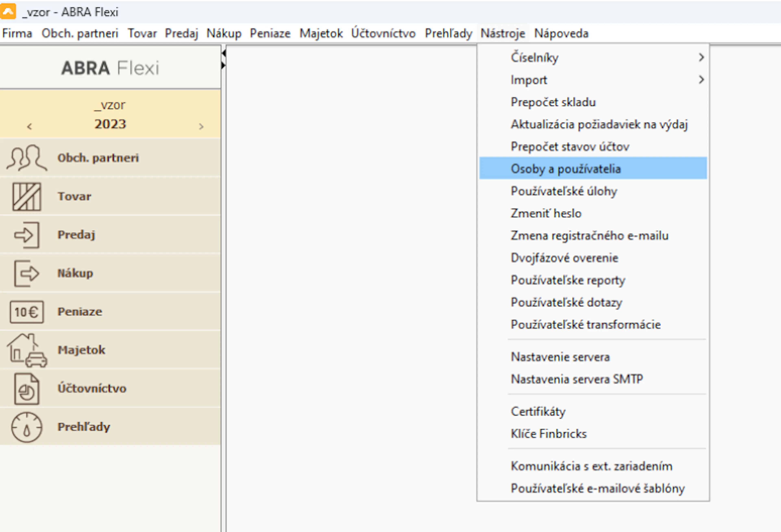Click the ABRA Flexi orange app icon
Viewport: 781px width, 532px height.
point(8,11)
